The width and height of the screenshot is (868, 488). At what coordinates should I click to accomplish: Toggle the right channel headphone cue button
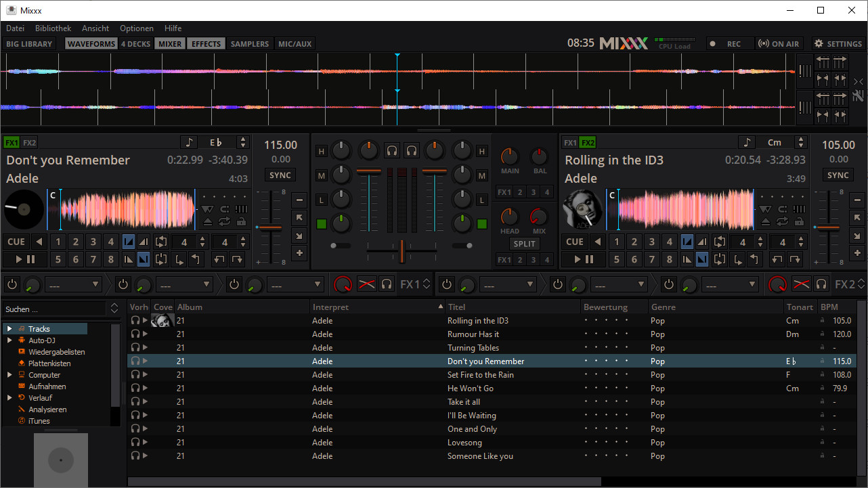pyautogui.click(x=411, y=150)
